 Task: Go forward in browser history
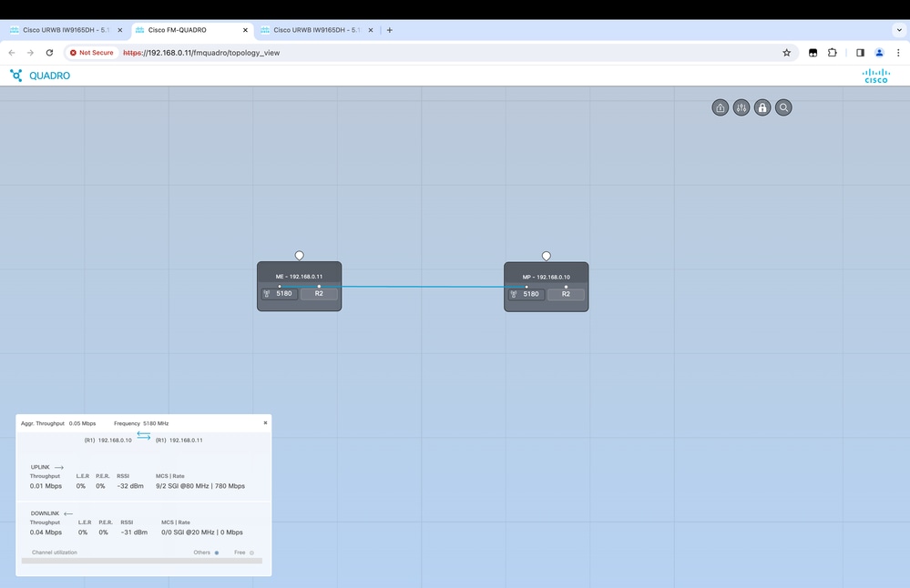30,53
